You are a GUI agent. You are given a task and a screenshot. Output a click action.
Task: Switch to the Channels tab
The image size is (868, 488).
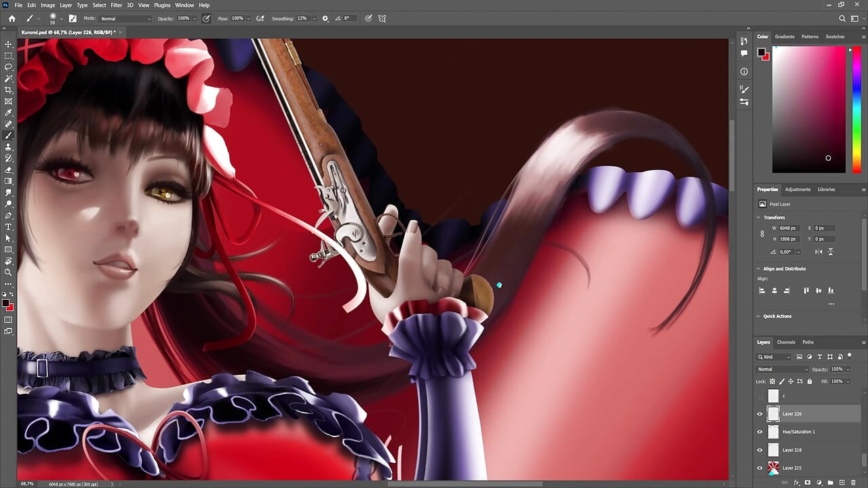786,342
